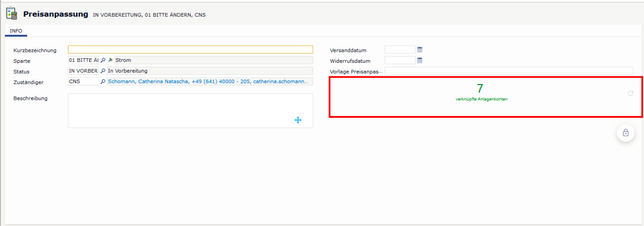Viewport: 644px width, 226px height.
Task: Click into the Beschreibung text area
Action: pyautogui.click(x=180, y=109)
